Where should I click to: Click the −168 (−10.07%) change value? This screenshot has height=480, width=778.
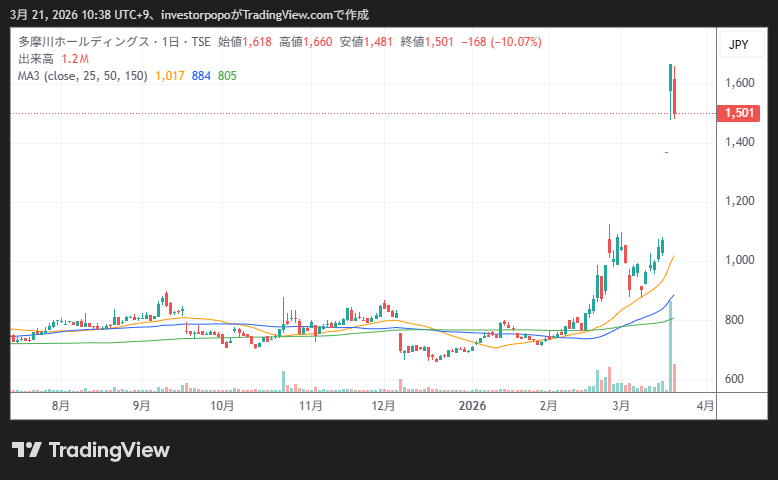(501, 43)
